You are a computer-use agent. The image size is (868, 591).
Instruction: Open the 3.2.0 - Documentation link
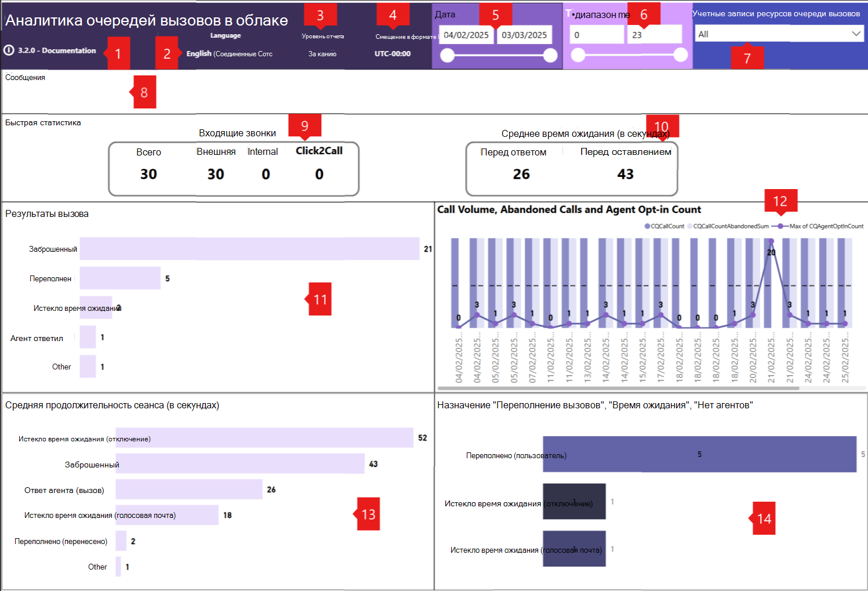click(x=57, y=50)
